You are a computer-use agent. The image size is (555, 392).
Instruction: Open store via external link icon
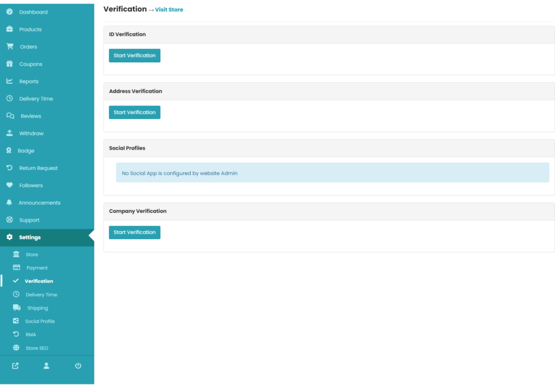(15, 366)
